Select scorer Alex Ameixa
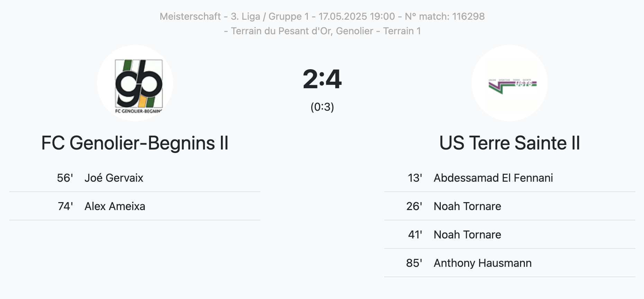 pyautogui.click(x=115, y=206)
